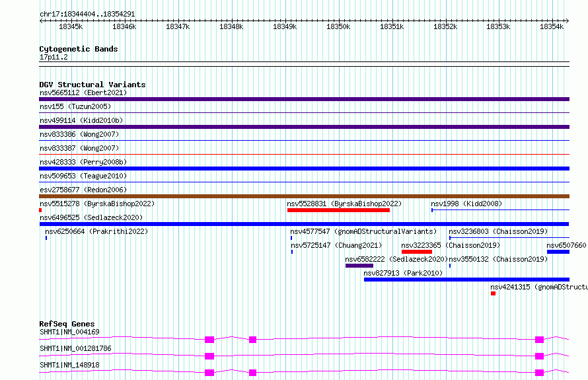Select nsv6507660 variant label
Screen dimensions: 588x380
(x=566, y=245)
